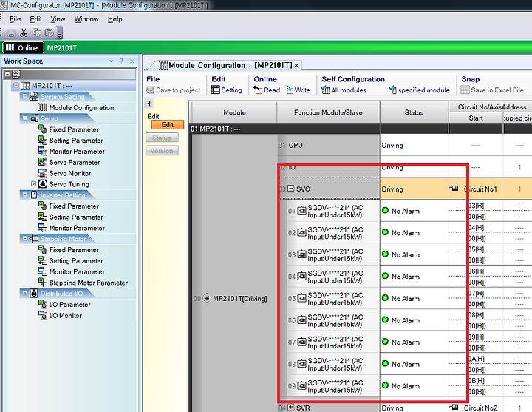
Task: Click the I/O Monitor icon
Action: [x=42, y=315]
